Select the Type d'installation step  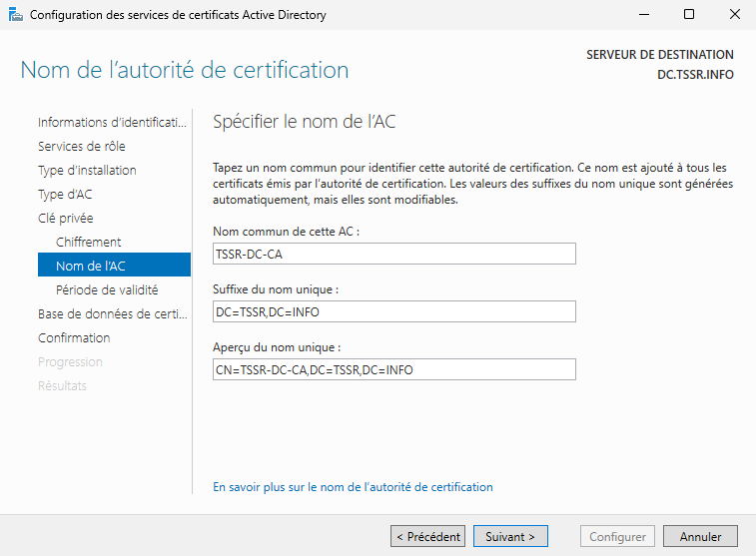(87, 171)
